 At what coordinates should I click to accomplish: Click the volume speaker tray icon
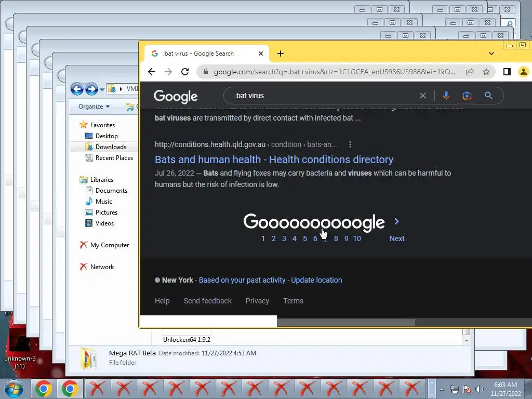click(479, 389)
